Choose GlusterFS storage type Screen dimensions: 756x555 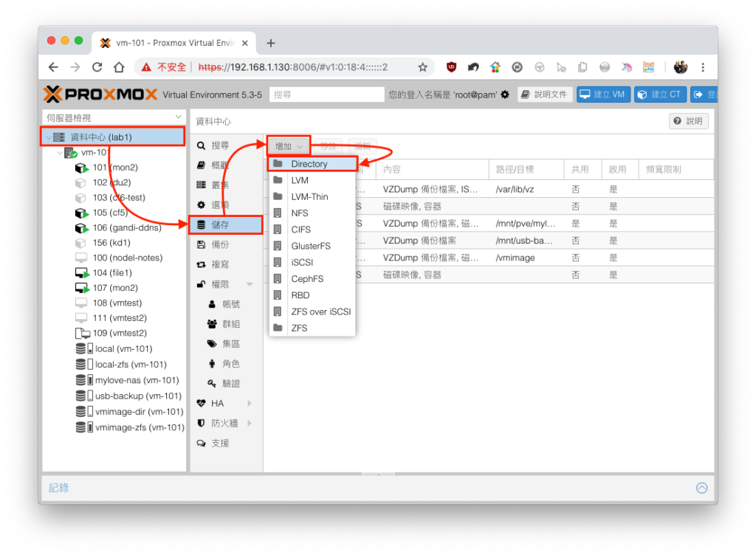pyautogui.click(x=312, y=246)
